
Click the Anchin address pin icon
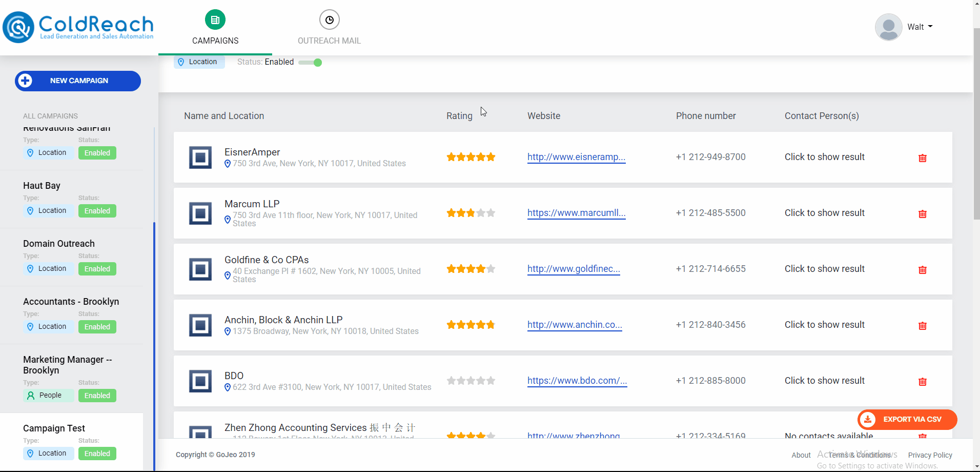(228, 332)
